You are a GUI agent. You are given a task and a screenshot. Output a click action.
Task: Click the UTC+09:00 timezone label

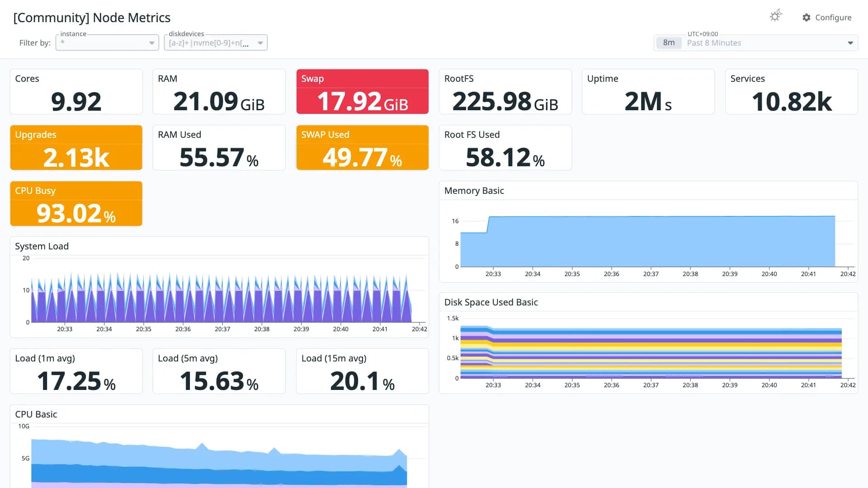pos(703,34)
